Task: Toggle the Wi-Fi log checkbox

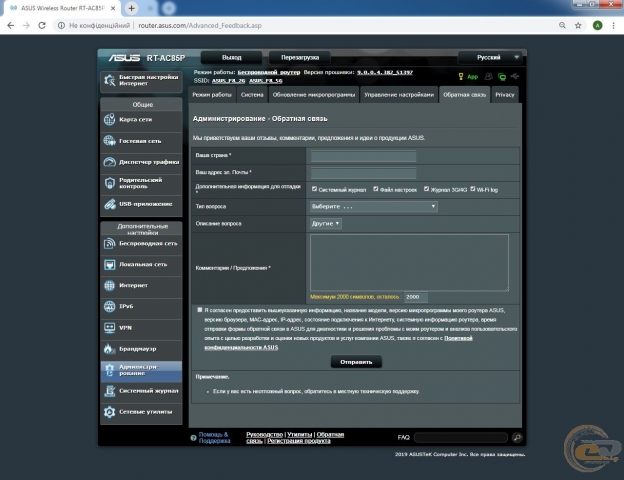Action: (473, 188)
